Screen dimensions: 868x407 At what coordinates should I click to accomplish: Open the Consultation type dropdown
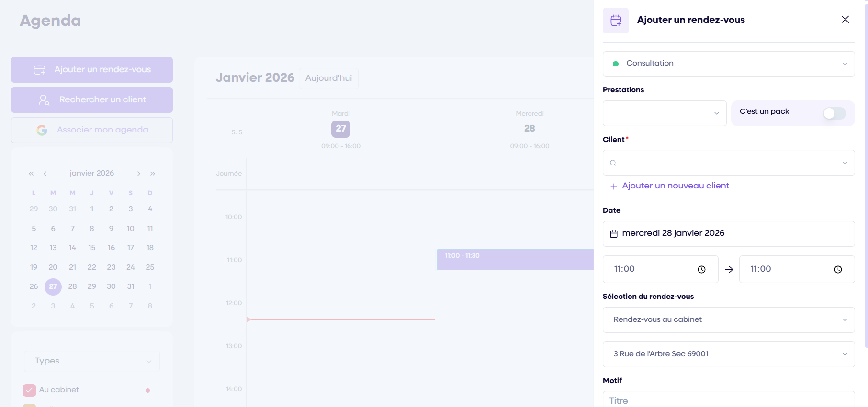(x=728, y=64)
